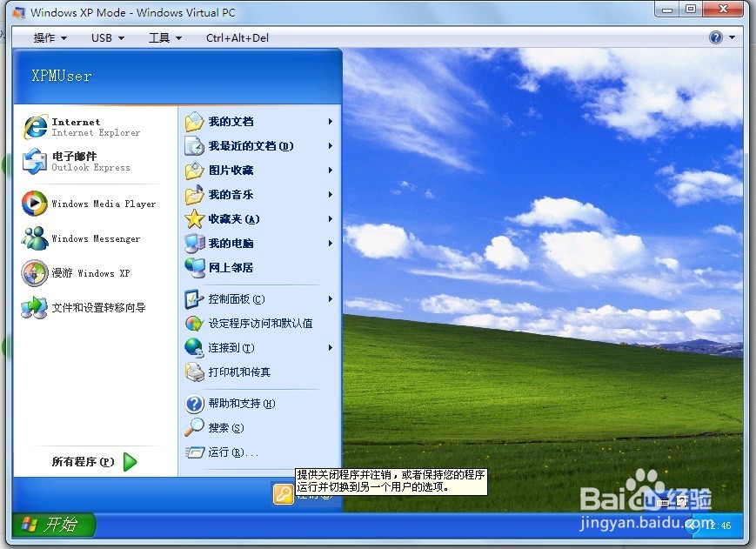Click 打印机和传真 label
This screenshot has width=756, height=549.
239,372
